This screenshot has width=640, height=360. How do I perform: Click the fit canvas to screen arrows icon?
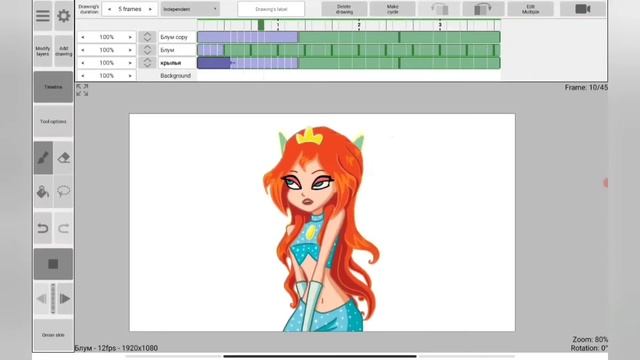82,90
